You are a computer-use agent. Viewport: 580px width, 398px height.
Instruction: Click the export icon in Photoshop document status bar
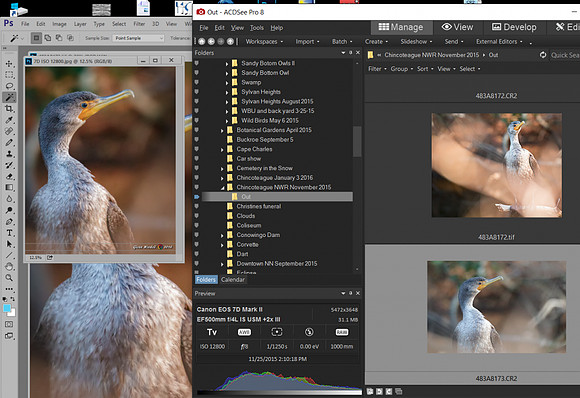point(50,257)
